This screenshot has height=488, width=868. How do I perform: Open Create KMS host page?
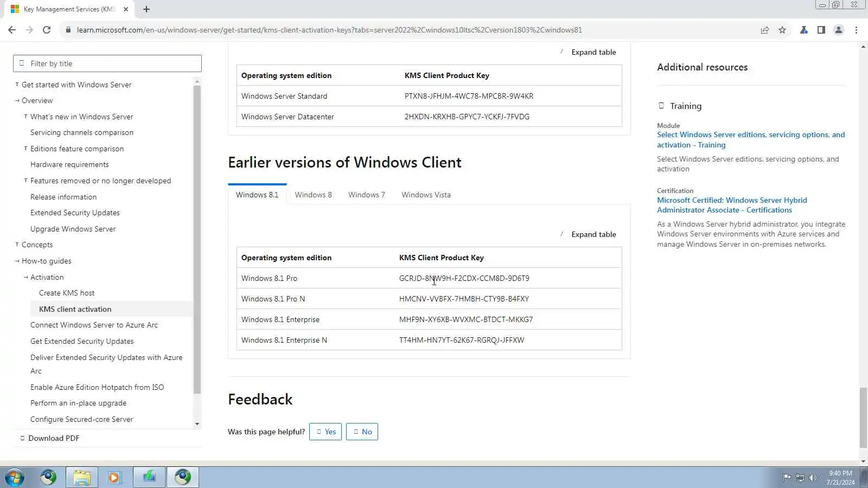coord(67,293)
